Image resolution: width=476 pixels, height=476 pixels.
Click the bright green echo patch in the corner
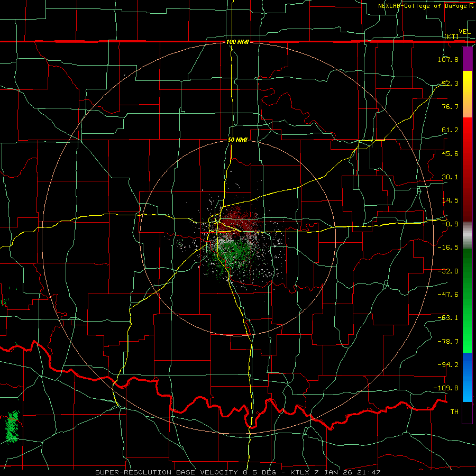click(12, 426)
